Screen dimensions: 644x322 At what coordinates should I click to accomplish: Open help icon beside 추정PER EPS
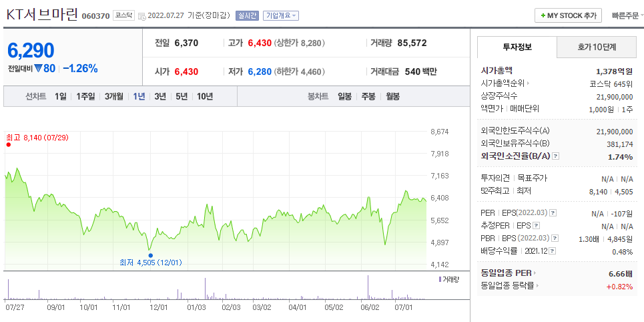click(537, 225)
